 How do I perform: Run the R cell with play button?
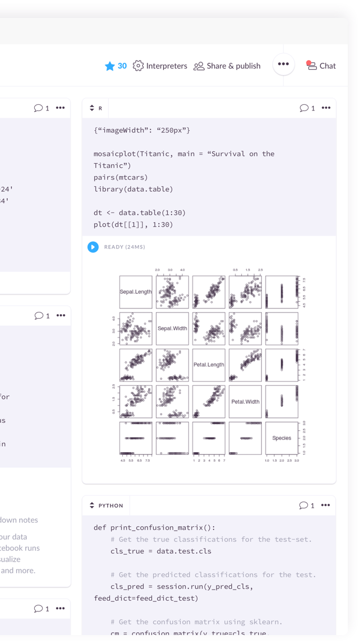[x=93, y=247]
